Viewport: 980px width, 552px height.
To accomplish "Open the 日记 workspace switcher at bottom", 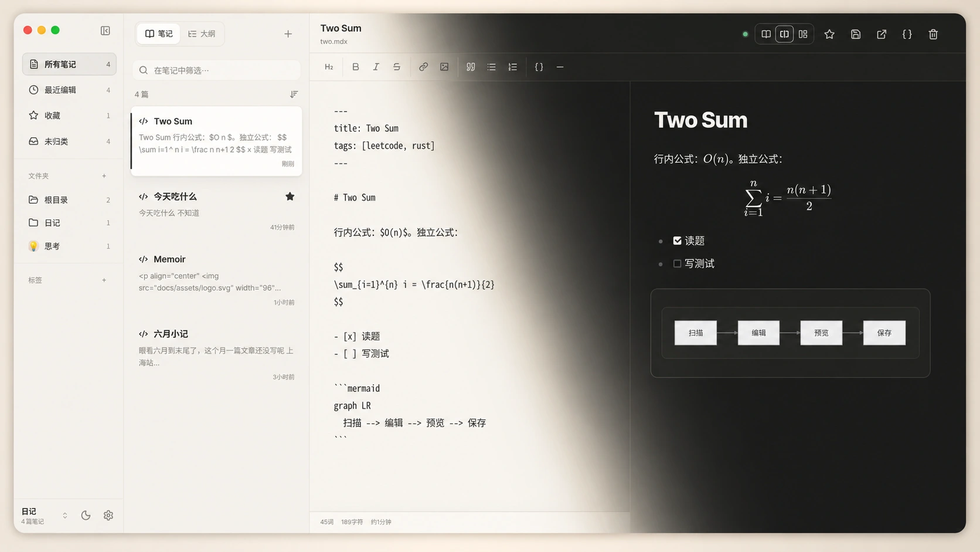I will pyautogui.click(x=45, y=516).
